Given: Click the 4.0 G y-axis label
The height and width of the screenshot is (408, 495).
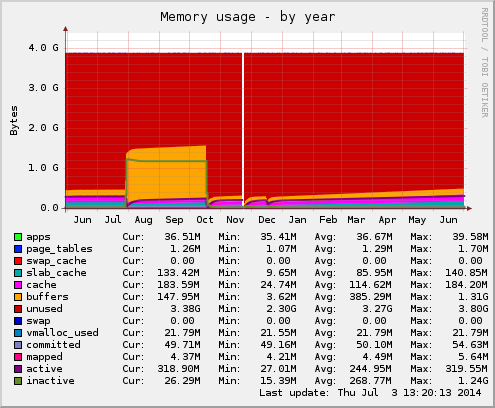Looking at the screenshot, I should click(x=43, y=48).
